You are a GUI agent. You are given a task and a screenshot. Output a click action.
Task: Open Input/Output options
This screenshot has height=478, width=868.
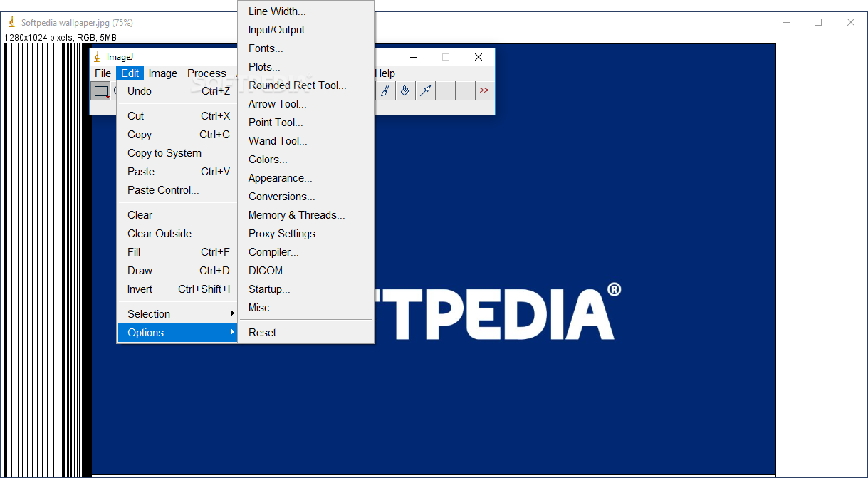pos(305,30)
